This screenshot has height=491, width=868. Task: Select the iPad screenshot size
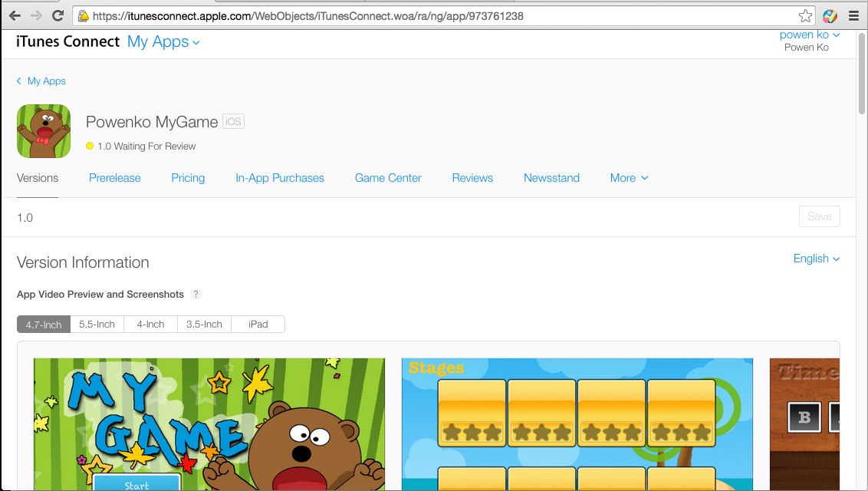coord(258,325)
